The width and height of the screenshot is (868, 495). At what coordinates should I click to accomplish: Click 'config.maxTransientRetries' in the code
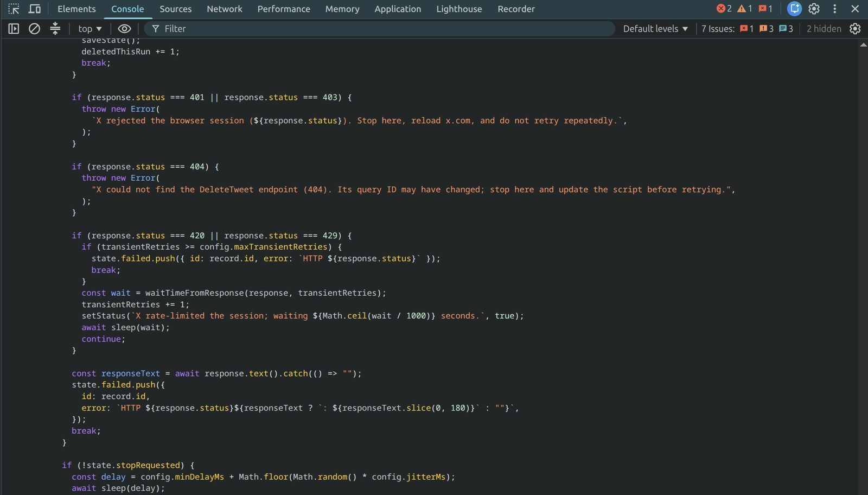tap(263, 247)
